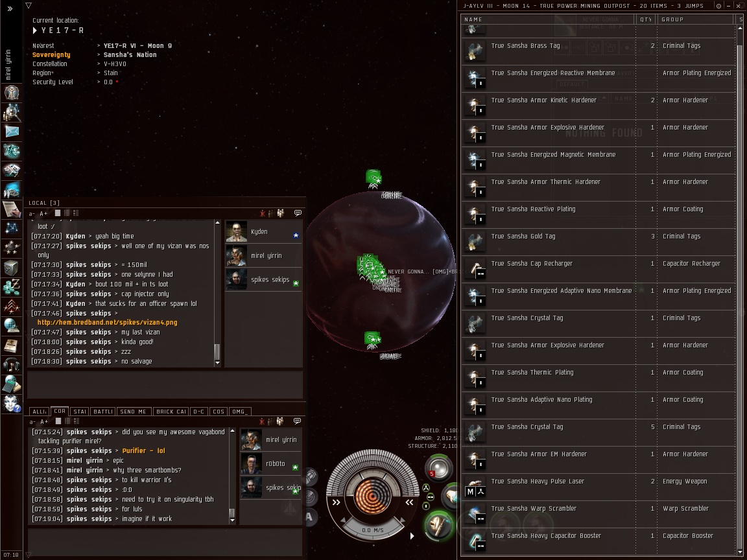Image resolution: width=747 pixels, height=560 pixels.
Task: Select text-only display mode in Local chat
Action: point(58,213)
